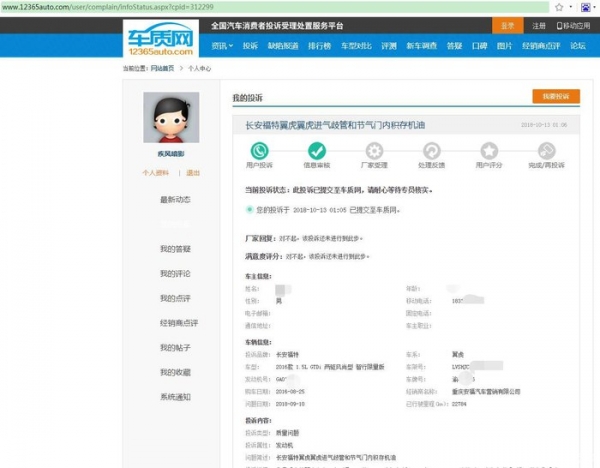Select 我的点评 in the sidebar
The image size is (600, 468).
pos(175,298)
